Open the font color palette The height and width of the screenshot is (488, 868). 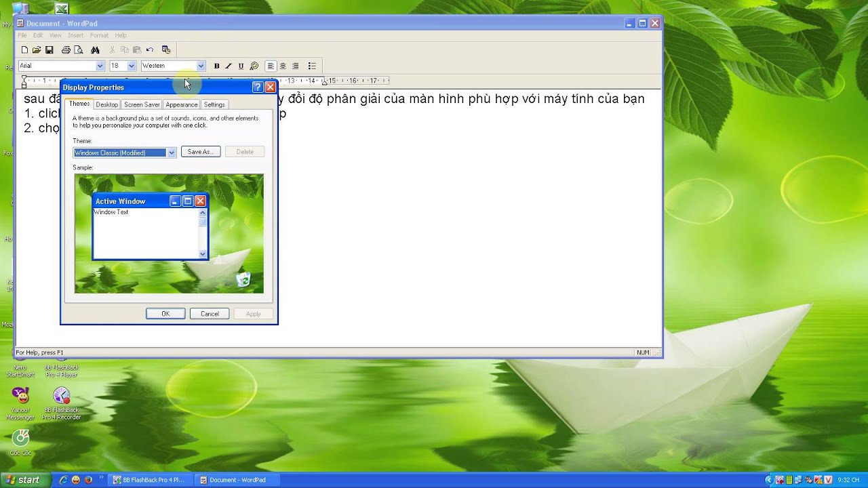point(254,66)
